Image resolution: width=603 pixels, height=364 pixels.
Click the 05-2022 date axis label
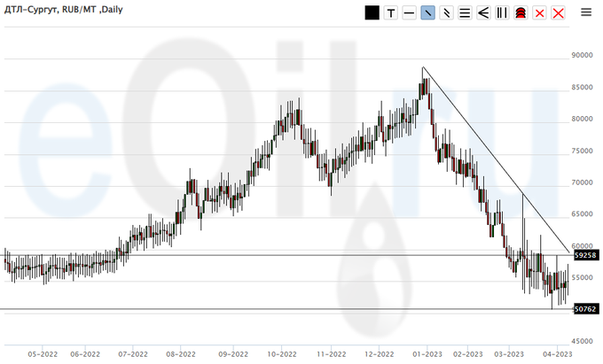click(41, 352)
